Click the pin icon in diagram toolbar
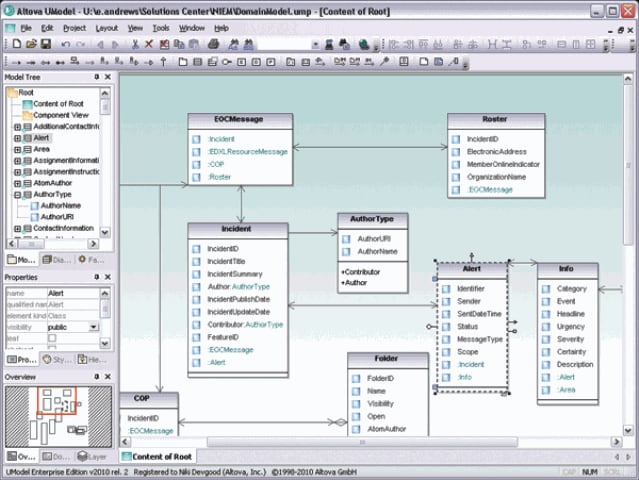This screenshot has width=639, height=480. [x=384, y=62]
